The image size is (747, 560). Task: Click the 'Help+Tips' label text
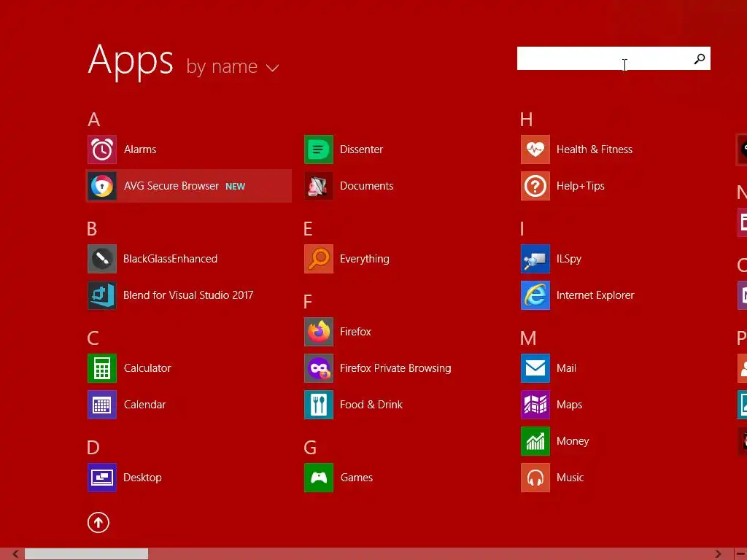pos(580,186)
